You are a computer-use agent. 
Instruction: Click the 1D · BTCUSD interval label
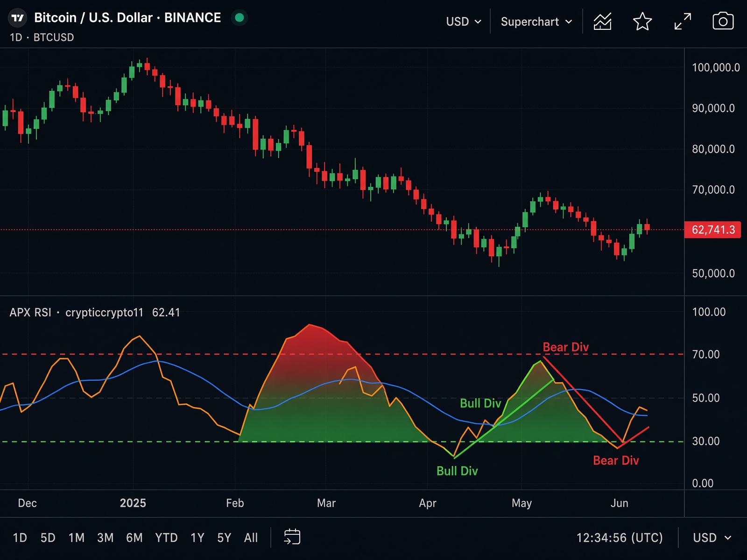pyautogui.click(x=42, y=37)
